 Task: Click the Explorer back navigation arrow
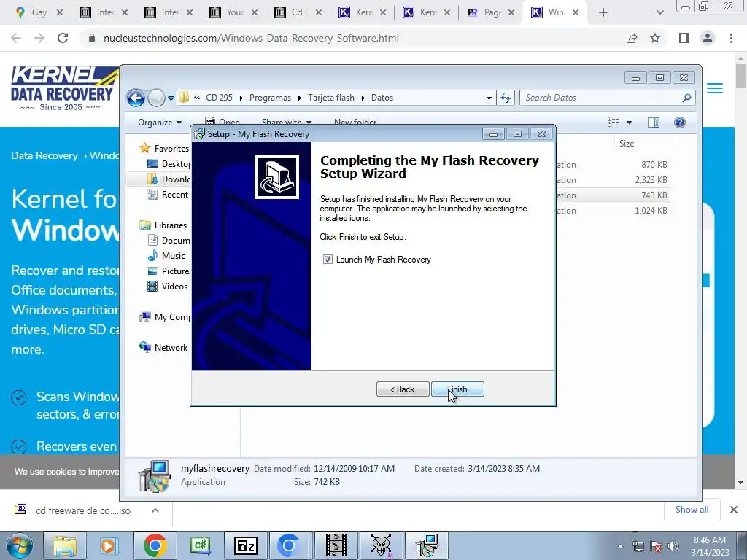pyautogui.click(x=136, y=98)
